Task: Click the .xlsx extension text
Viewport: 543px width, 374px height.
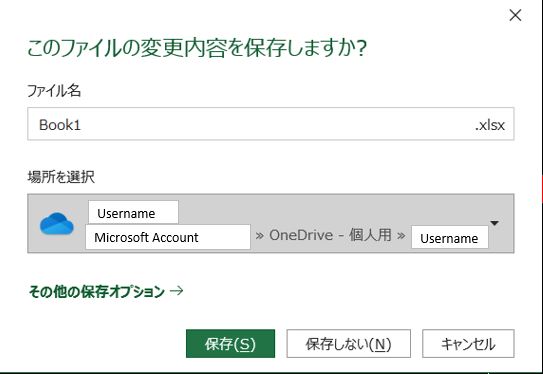Action: coord(490,125)
